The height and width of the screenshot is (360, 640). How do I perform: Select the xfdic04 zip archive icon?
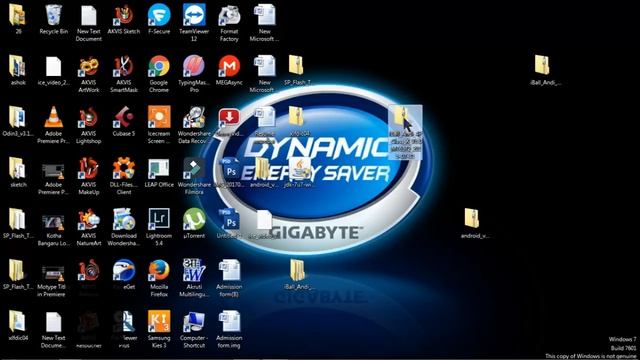pos(296,117)
